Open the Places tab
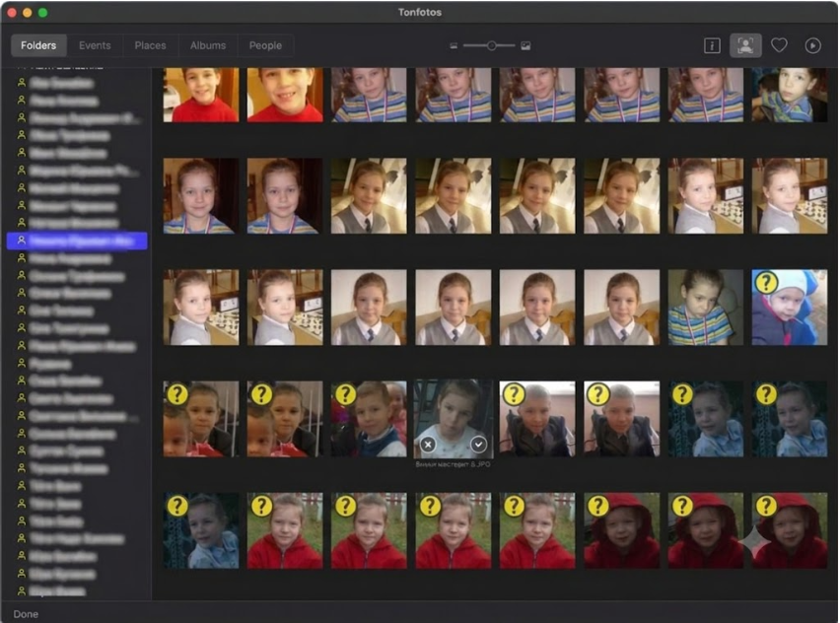 [x=150, y=45]
